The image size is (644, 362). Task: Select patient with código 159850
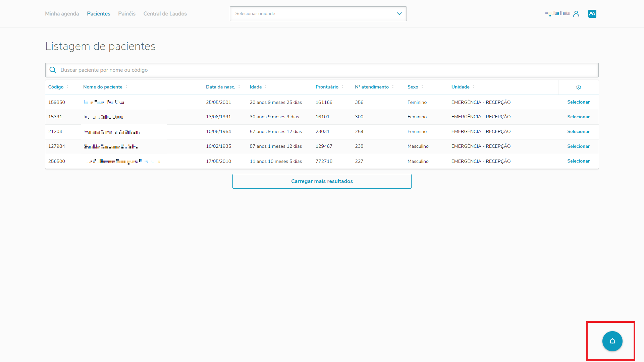pos(578,102)
